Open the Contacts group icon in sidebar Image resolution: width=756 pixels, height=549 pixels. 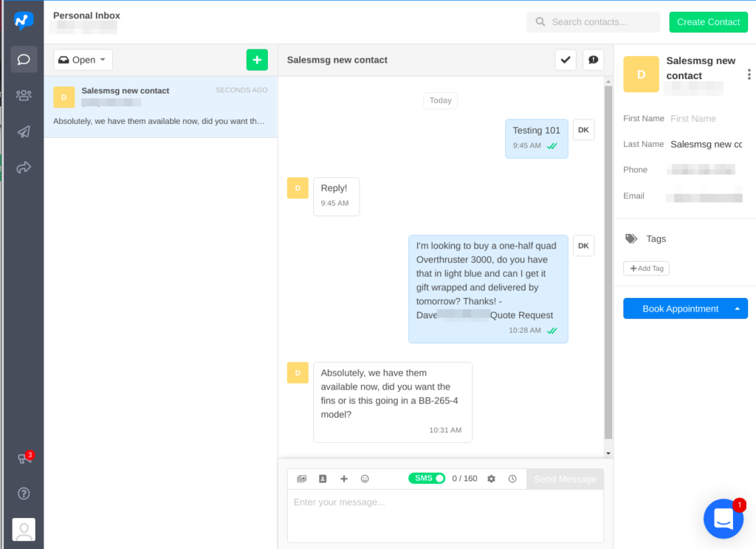pos(24,95)
